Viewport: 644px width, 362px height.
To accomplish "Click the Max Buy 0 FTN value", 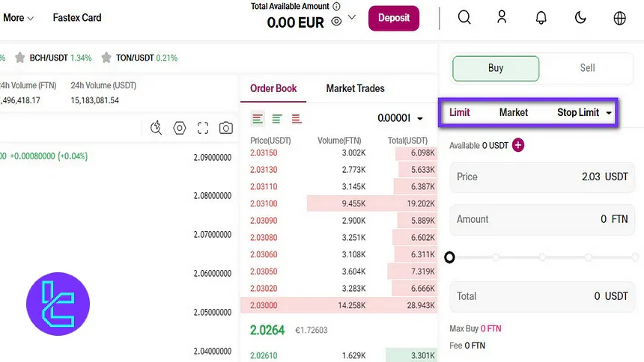I will click(490, 329).
